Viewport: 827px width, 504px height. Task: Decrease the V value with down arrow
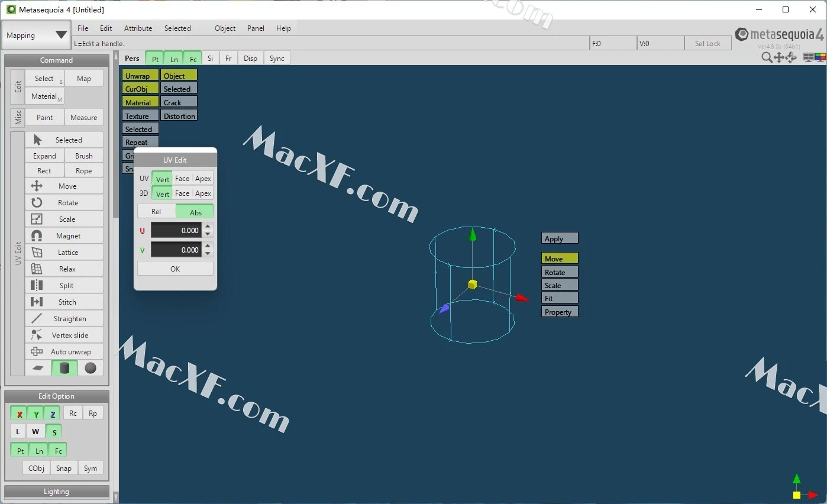(208, 254)
